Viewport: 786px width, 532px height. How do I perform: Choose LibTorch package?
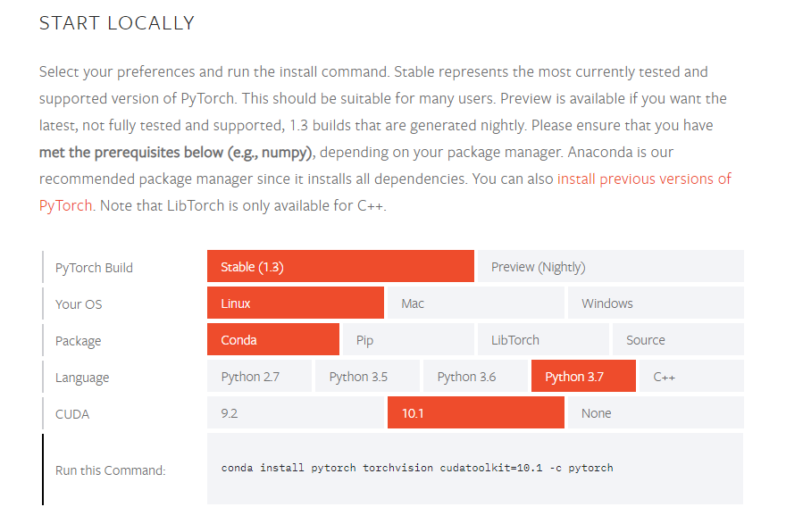[x=543, y=339]
